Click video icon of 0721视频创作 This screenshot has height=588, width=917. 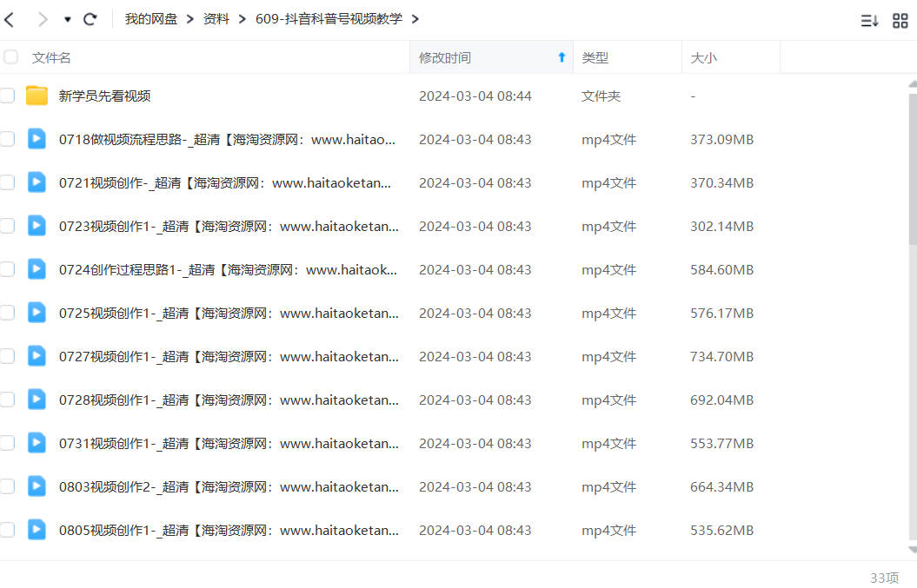click(37, 182)
